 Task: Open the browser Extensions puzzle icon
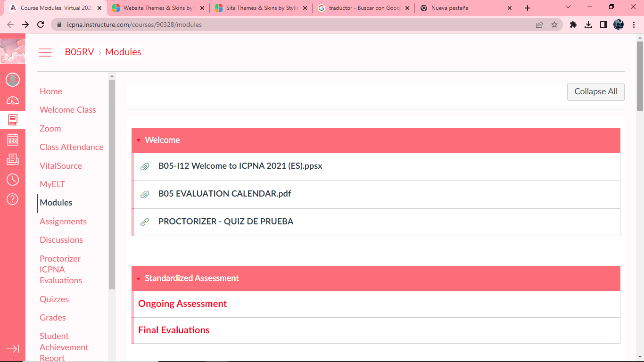(573, 24)
